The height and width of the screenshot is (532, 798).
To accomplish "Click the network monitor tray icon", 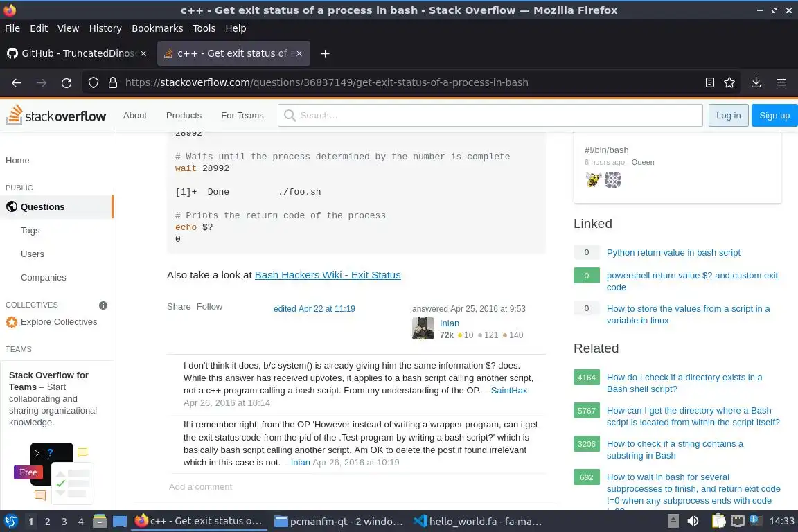I will coord(738,521).
